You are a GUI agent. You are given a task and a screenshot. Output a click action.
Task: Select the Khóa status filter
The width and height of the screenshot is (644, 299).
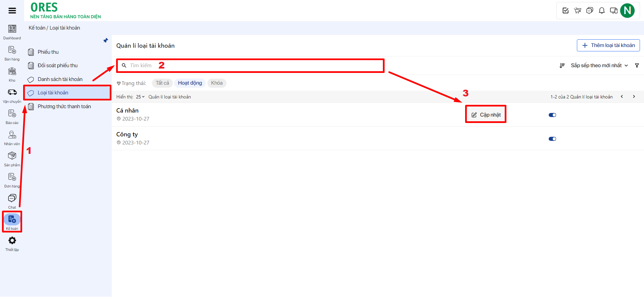pos(217,83)
